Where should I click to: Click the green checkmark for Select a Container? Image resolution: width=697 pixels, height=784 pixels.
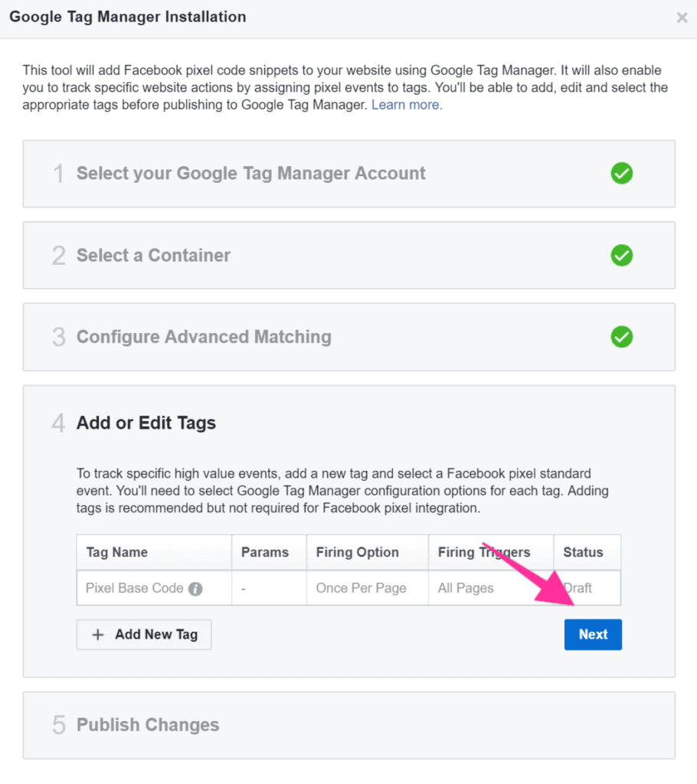pos(621,256)
